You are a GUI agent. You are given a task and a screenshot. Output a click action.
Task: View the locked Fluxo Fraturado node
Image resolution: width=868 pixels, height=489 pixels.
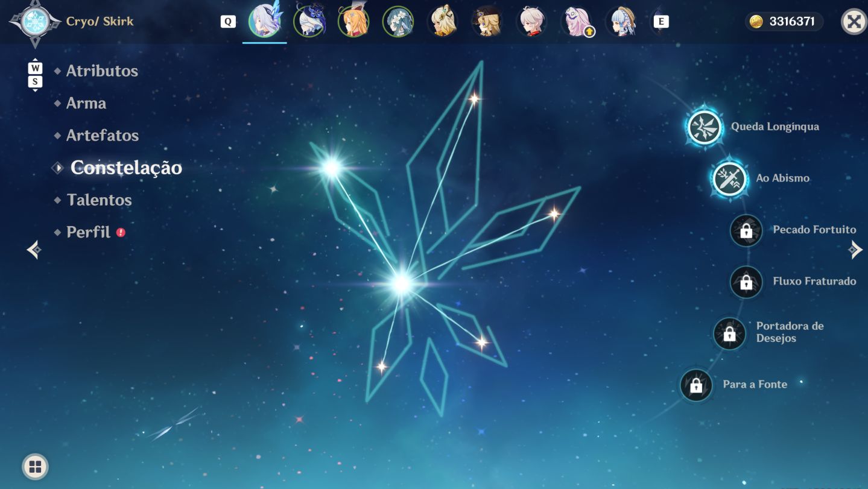(746, 282)
